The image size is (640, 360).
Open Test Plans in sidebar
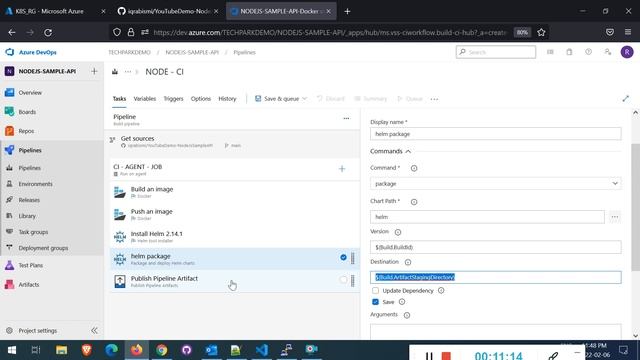tap(30, 265)
